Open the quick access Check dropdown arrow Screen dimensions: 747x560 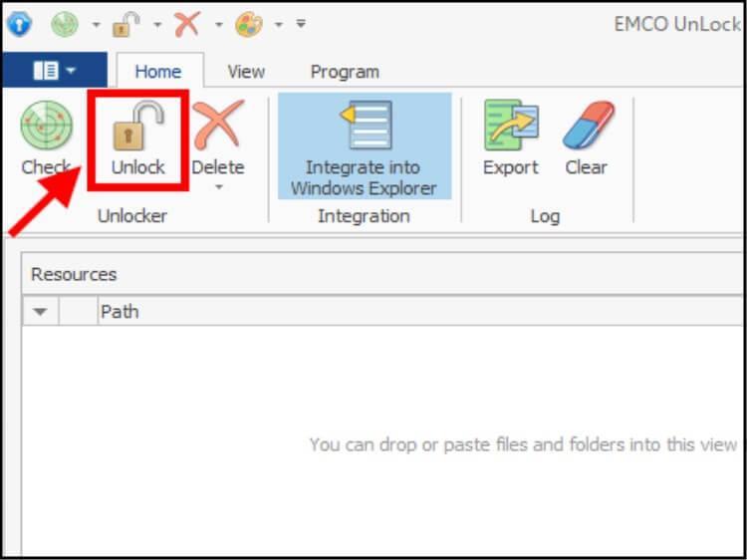coord(97,24)
